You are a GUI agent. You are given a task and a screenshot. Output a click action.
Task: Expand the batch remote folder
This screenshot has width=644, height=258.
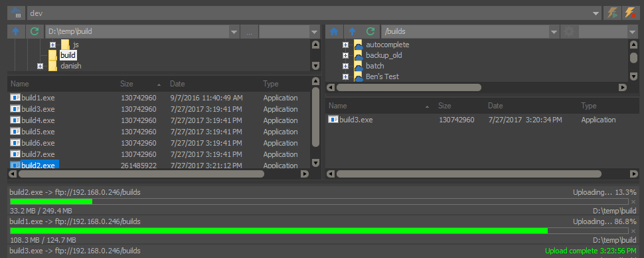point(345,66)
